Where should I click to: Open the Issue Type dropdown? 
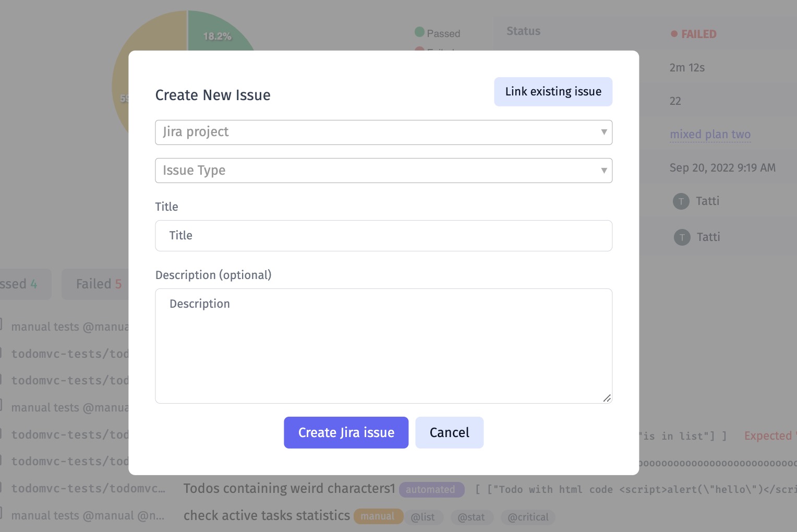click(383, 171)
